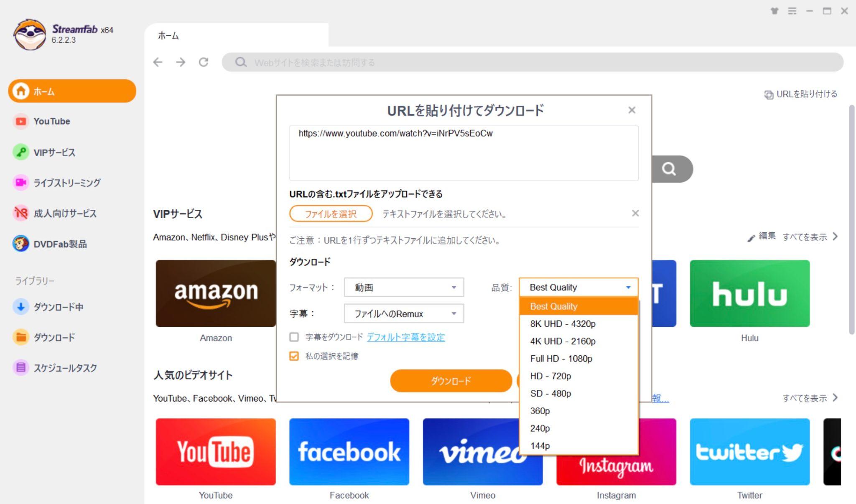The width and height of the screenshot is (856, 504).
Task: Choose 4K UHD - 2160p quality
Action: point(578,341)
